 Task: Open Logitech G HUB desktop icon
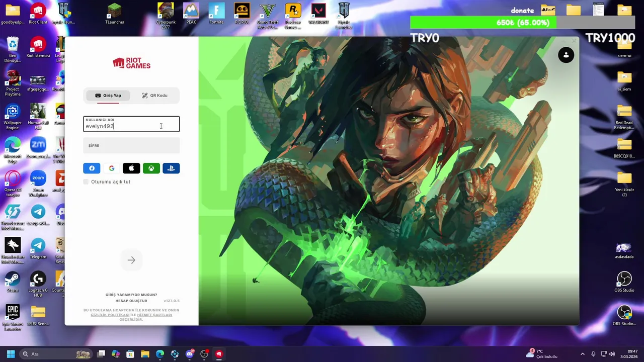[38, 284]
